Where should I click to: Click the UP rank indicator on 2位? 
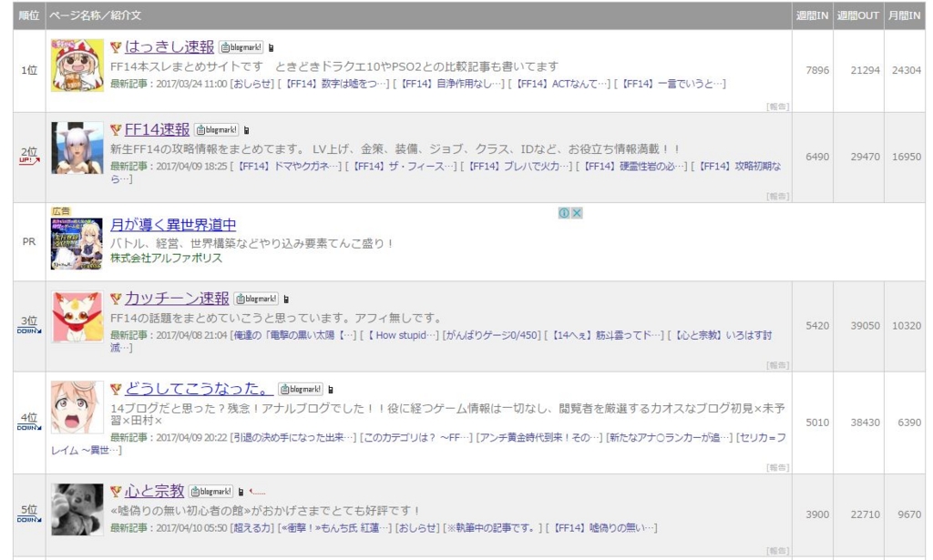click(29, 160)
